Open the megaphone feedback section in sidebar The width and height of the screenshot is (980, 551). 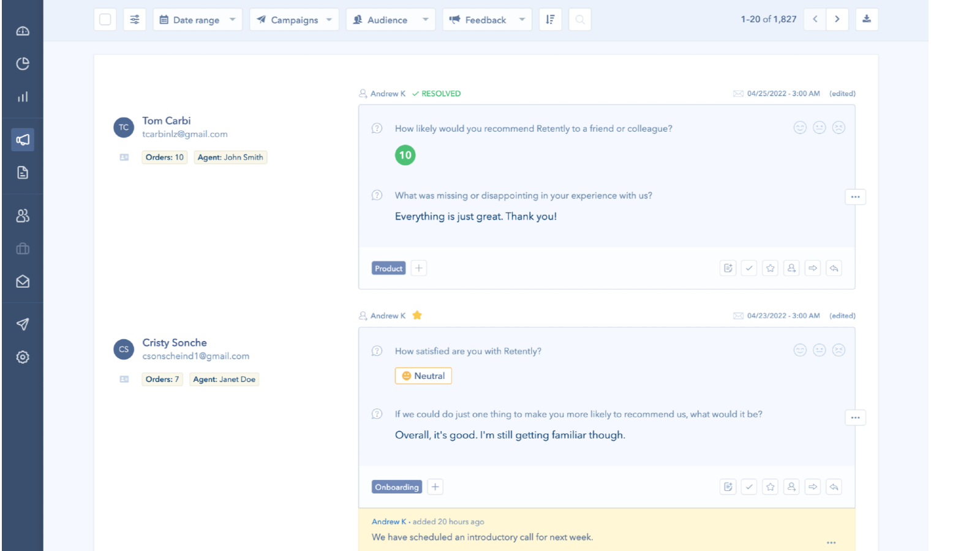click(23, 140)
